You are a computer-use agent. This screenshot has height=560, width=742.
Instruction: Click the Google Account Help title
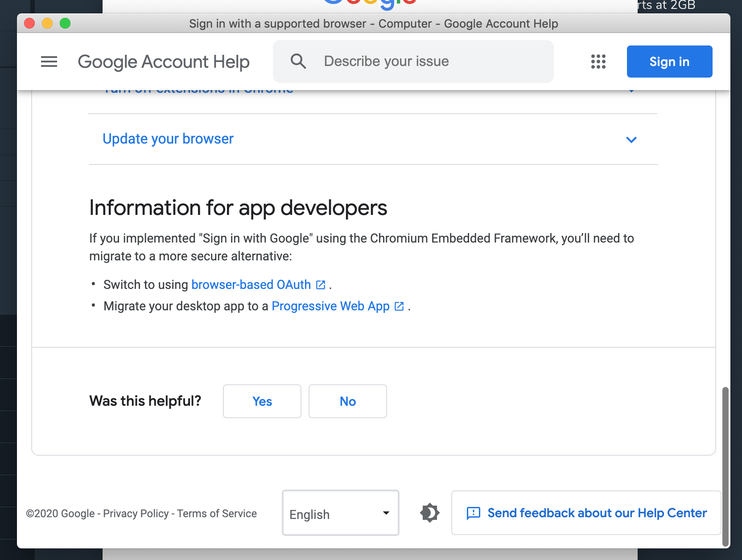(164, 62)
